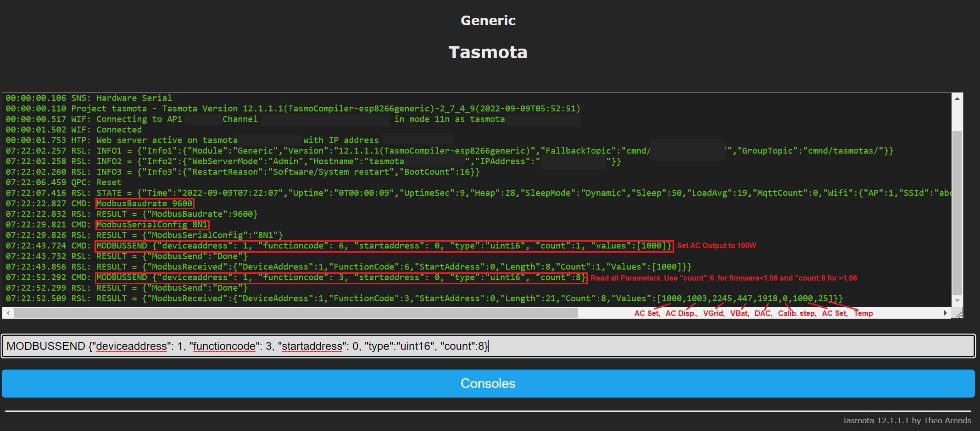
Task: Click the RESULT ModbusSerialConfig 8N1 line
Action: [145, 235]
